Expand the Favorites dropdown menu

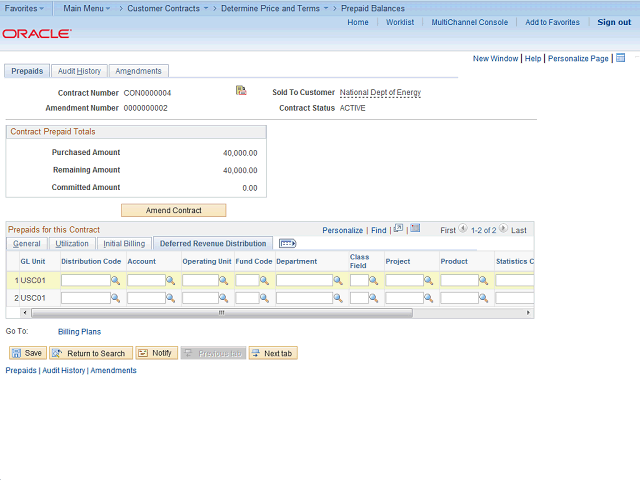point(25,8)
